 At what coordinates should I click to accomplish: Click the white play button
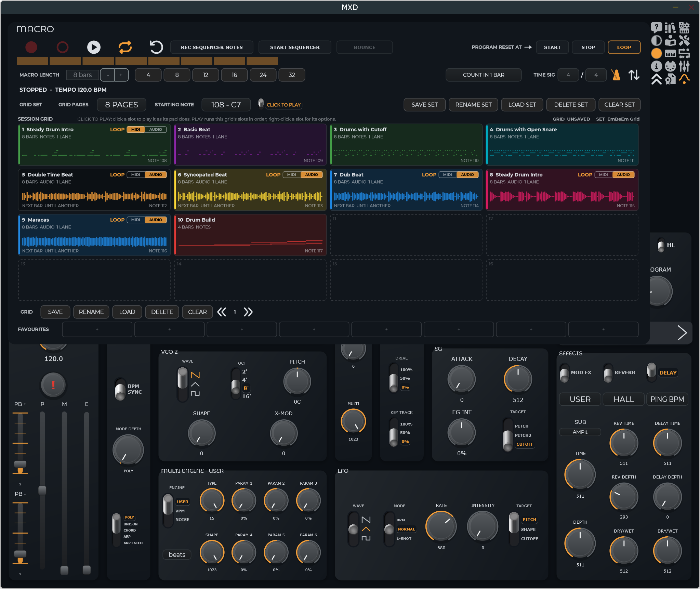[x=94, y=47]
